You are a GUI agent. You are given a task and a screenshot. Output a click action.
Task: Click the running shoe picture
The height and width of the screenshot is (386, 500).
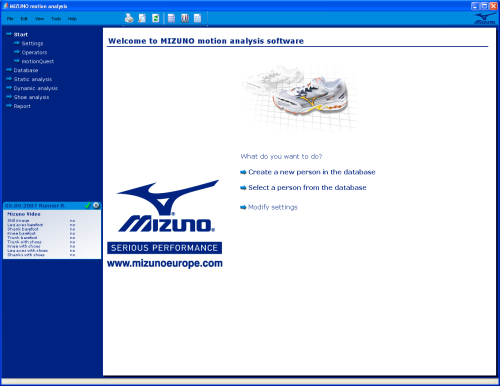click(x=300, y=97)
